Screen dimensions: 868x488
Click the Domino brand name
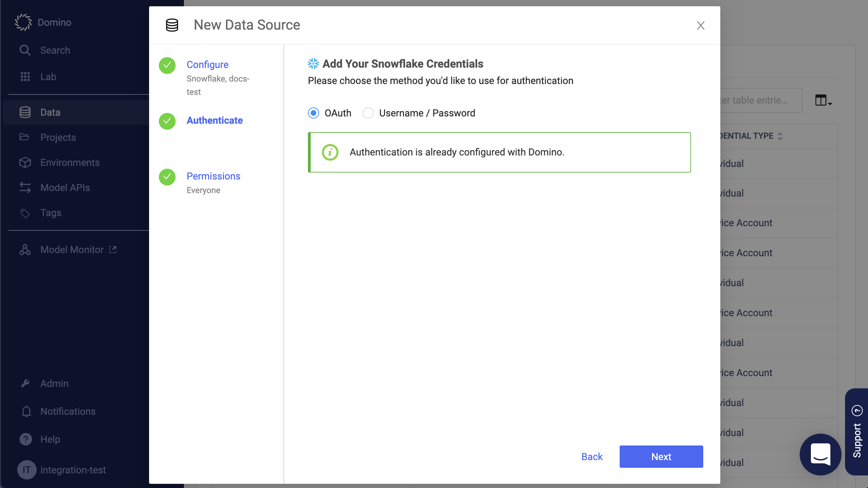tap(54, 22)
